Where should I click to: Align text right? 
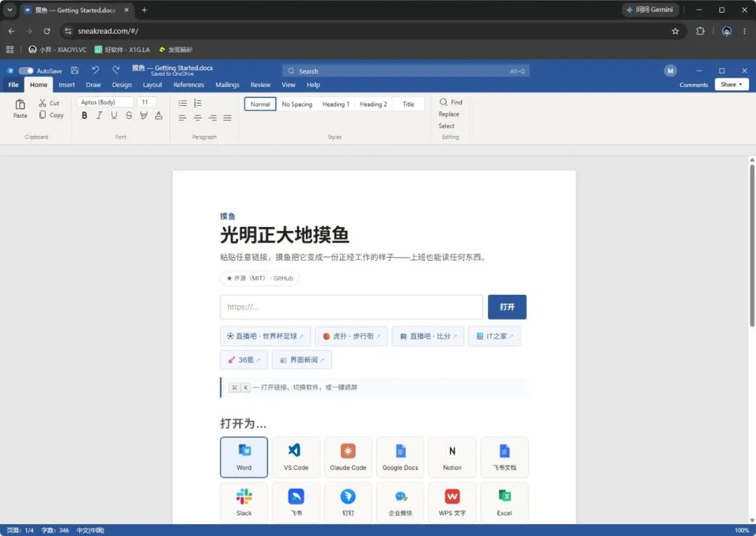tap(213, 118)
